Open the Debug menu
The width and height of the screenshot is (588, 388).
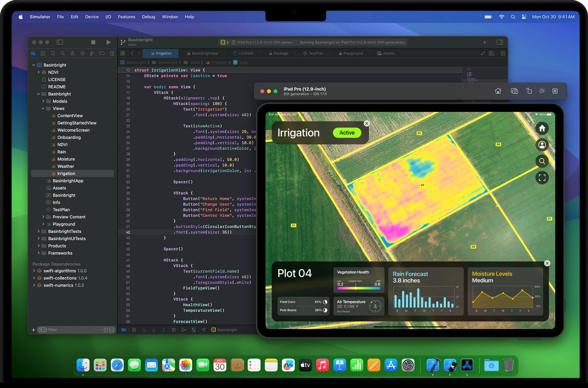point(148,17)
